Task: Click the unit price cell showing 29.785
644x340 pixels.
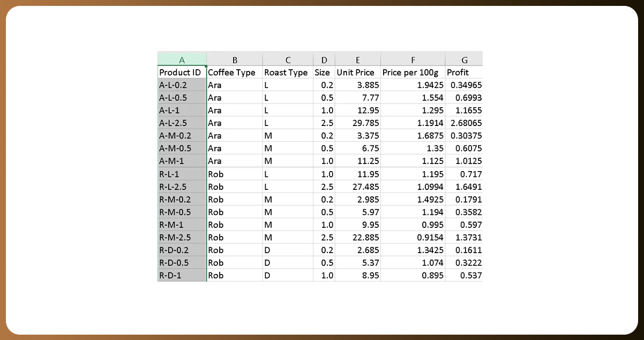Action: pyautogui.click(x=357, y=123)
